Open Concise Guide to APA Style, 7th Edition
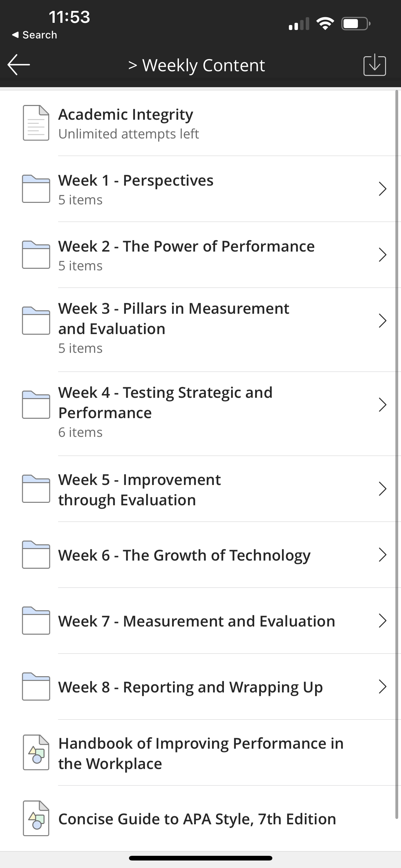 (x=197, y=819)
